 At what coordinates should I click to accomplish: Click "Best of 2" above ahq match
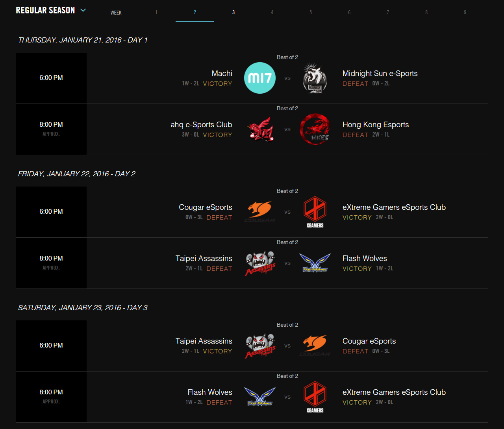[x=287, y=108]
